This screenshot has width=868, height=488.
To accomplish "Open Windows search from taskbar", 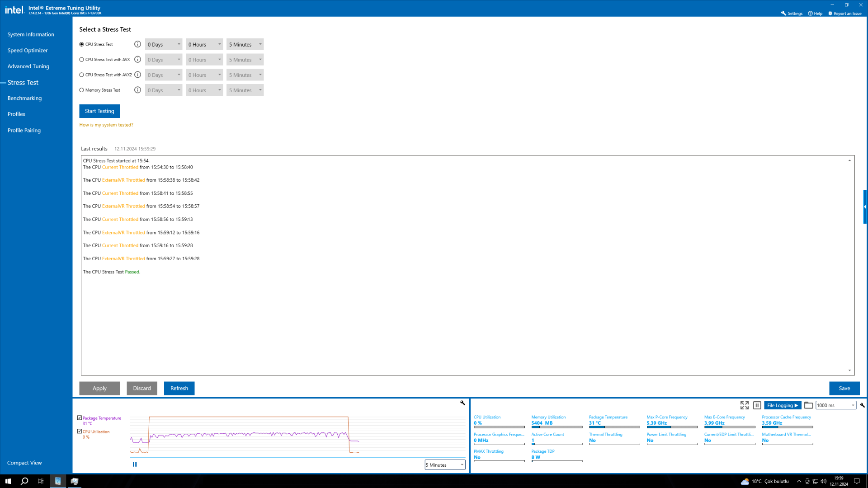I will pyautogui.click(x=24, y=481).
